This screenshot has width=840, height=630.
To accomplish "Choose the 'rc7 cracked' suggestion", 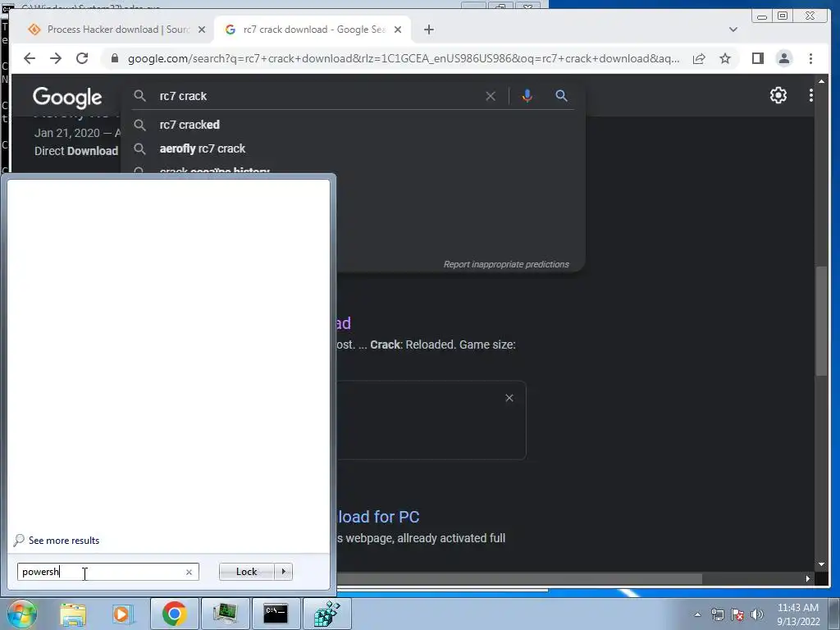I will [x=354, y=125].
